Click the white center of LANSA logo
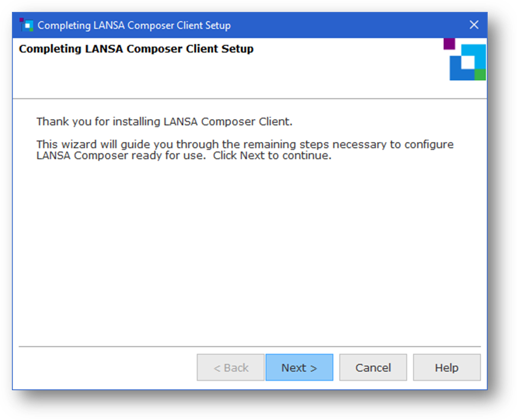The height and width of the screenshot is (420, 517). (467, 63)
